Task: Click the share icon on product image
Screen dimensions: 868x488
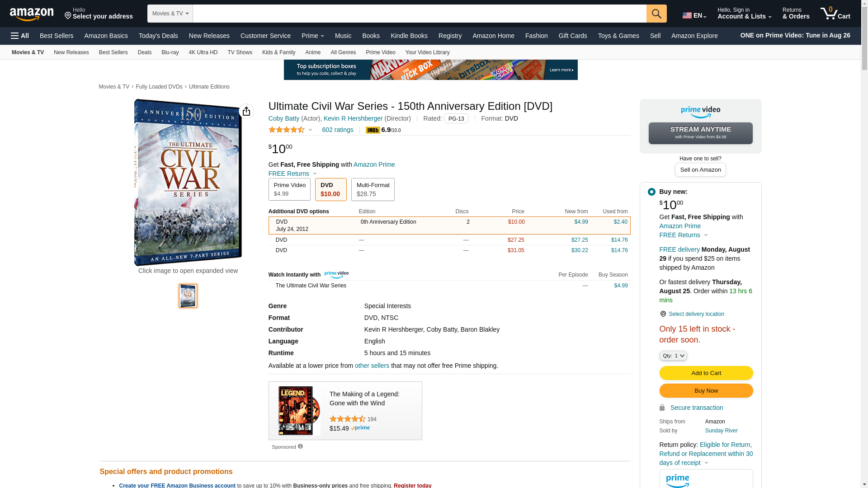Action: pyautogui.click(x=246, y=111)
